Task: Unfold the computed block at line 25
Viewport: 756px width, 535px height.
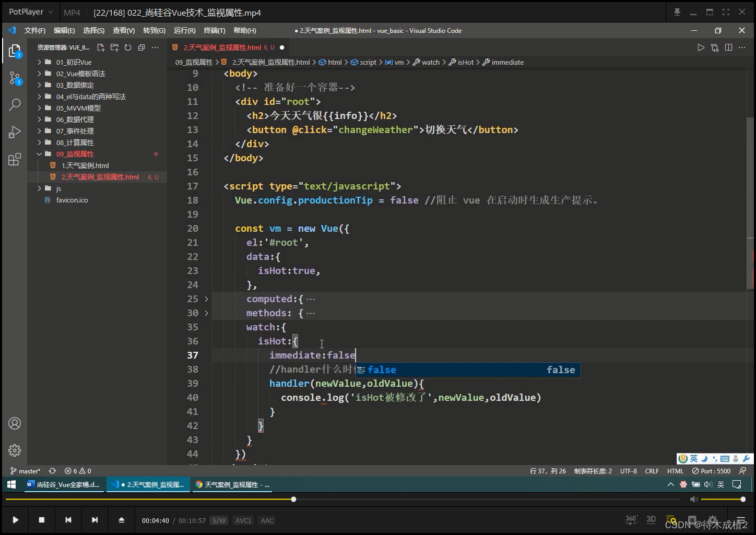Action: [x=206, y=299]
